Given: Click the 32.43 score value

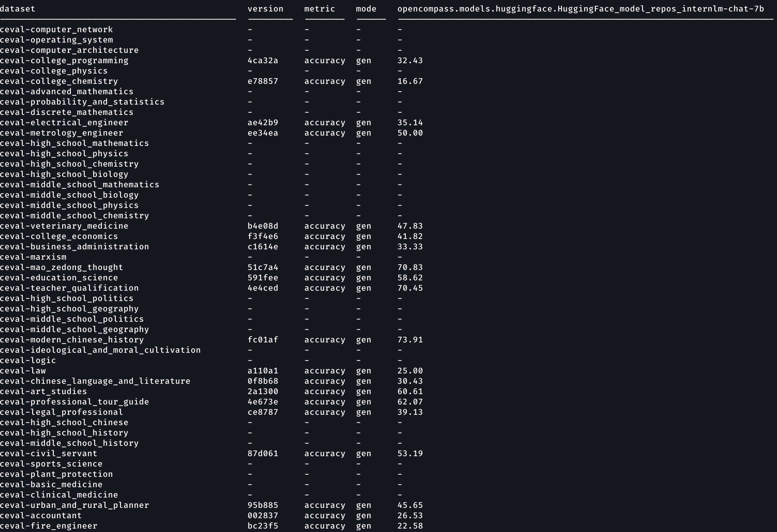Looking at the screenshot, I should (410, 61).
